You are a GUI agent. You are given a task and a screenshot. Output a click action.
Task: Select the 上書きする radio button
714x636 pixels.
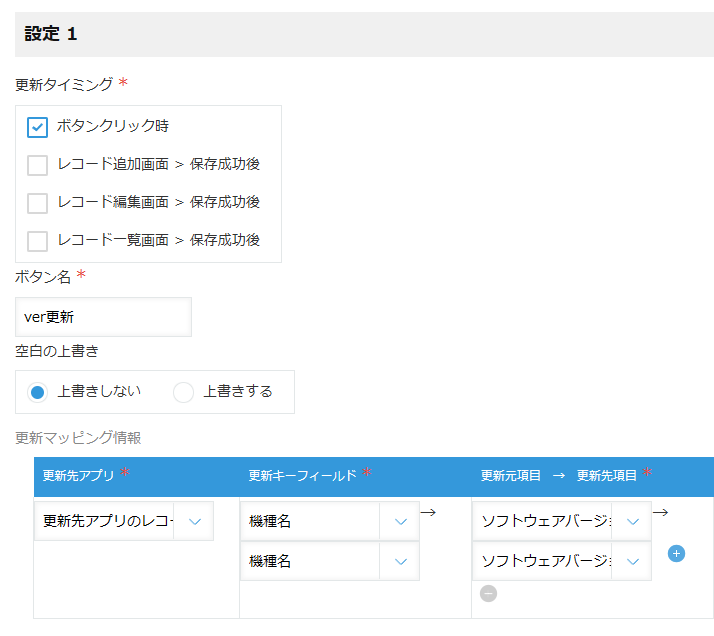point(183,392)
